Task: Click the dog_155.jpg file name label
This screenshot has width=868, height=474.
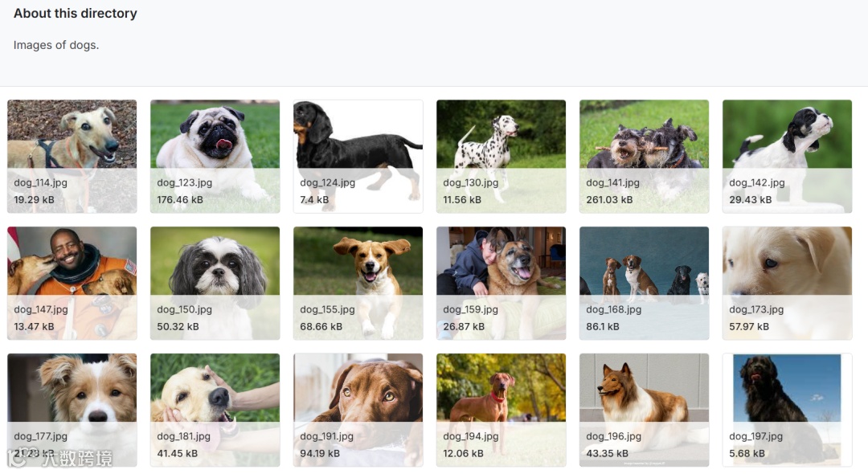Action: (327, 309)
